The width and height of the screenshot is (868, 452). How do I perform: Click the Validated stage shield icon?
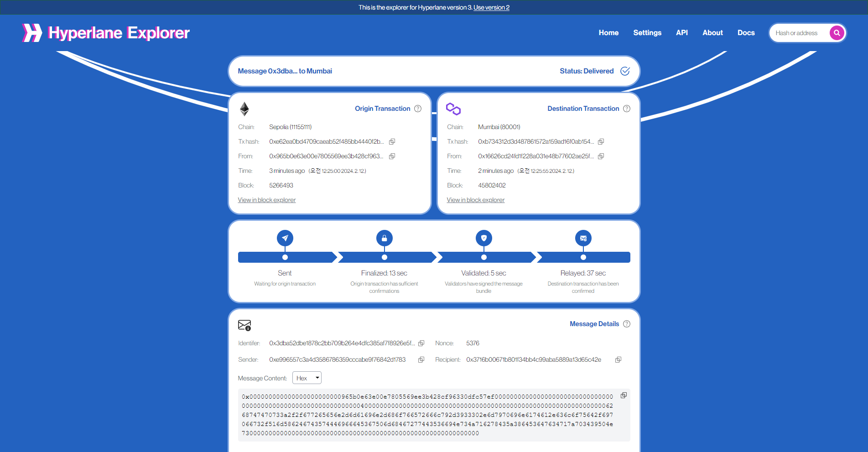(484, 238)
